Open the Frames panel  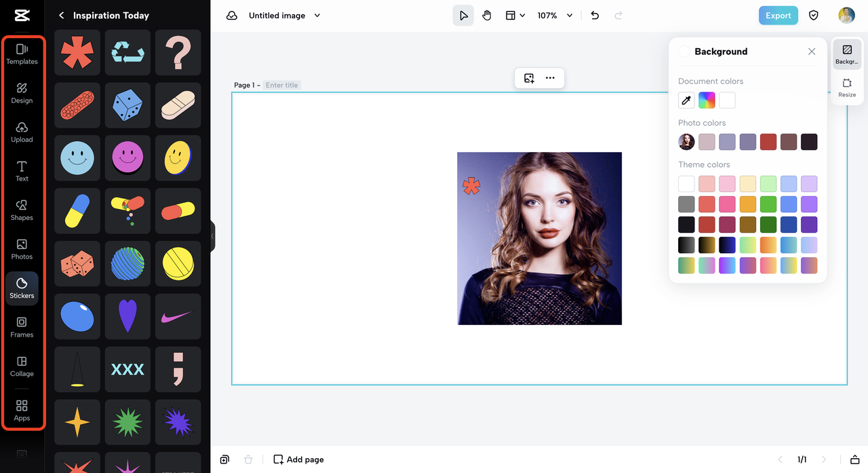pos(22,328)
